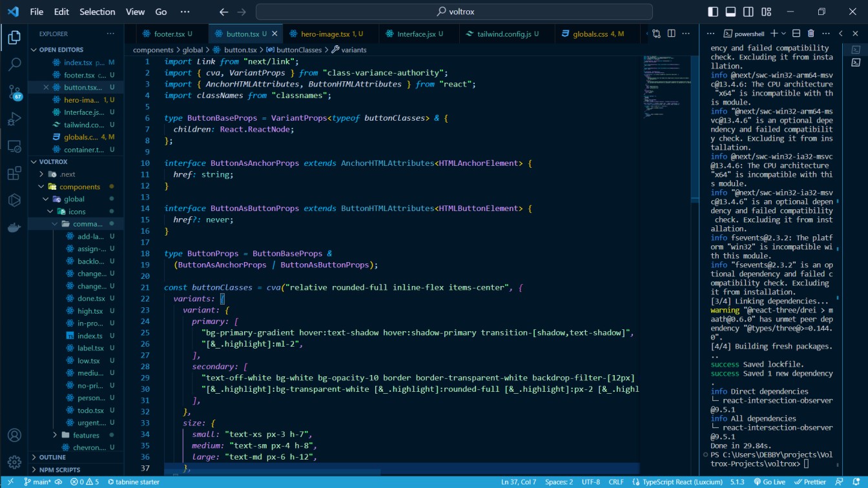Toggle primary side bar visibility
868x488 pixels.
(713, 12)
